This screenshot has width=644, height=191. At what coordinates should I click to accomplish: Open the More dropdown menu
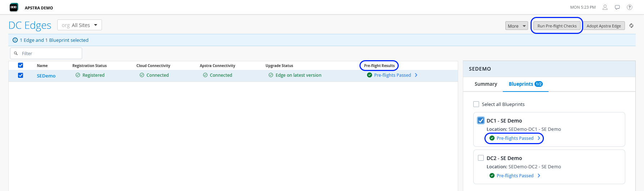tap(516, 26)
